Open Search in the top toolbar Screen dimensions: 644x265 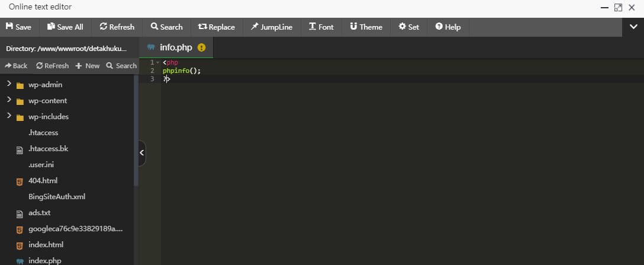167,27
